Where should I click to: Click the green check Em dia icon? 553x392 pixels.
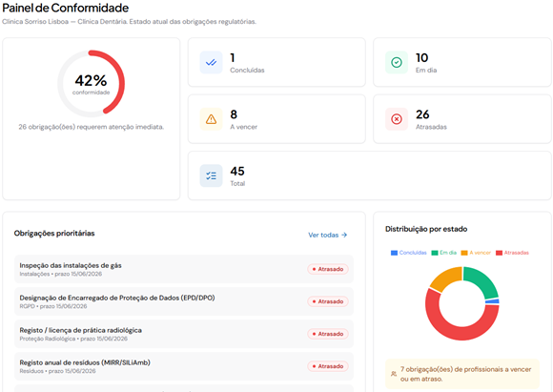[x=397, y=62]
